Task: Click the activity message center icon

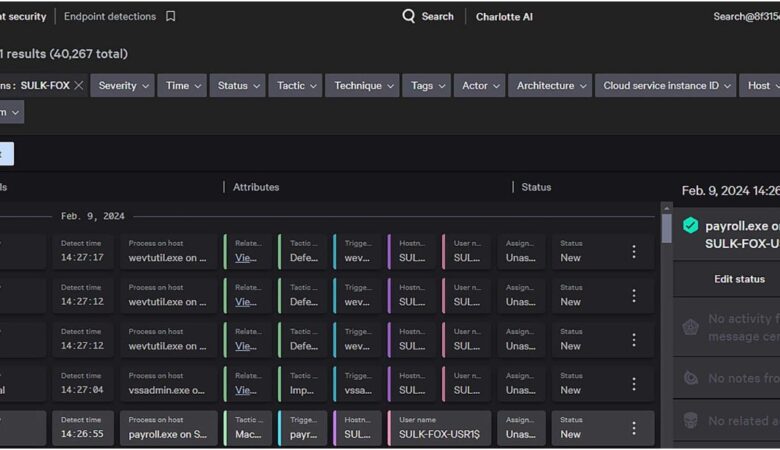Action: click(x=690, y=327)
